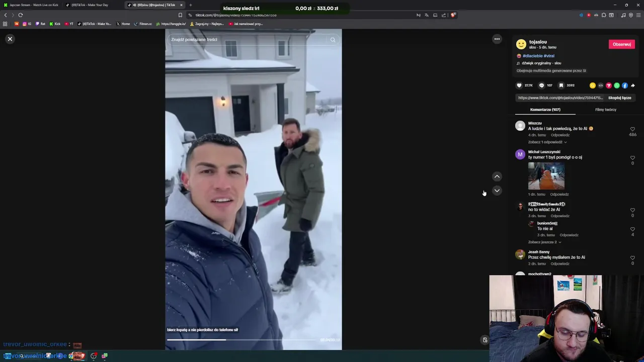644x362 pixels.
Task: Open the Kick bookmark
Action: coord(55,24)
